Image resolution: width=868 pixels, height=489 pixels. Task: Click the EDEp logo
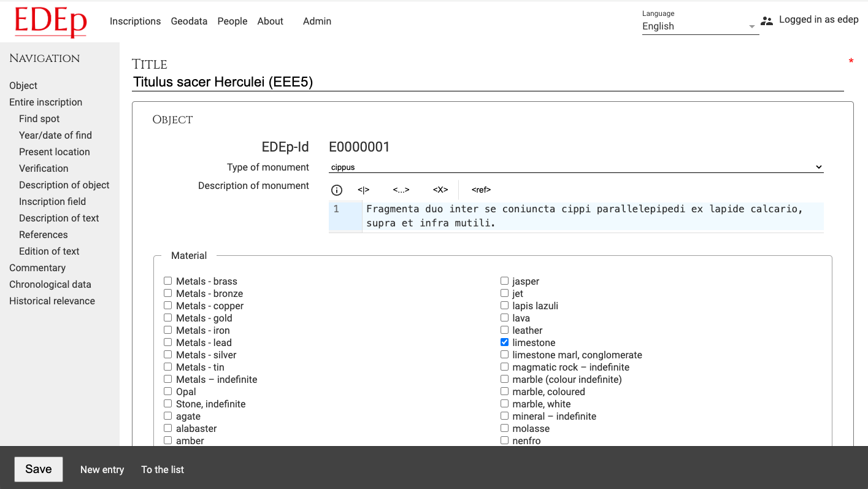click(50, 21)
